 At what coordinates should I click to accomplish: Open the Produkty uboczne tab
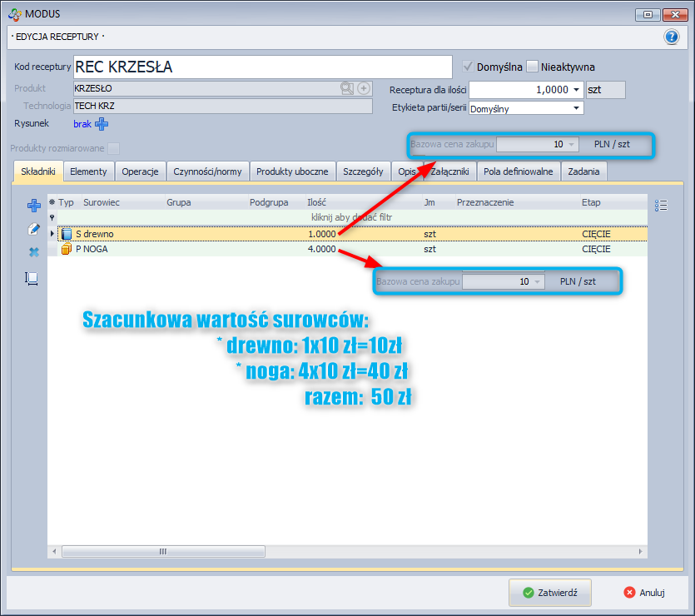tap(293, 171)
